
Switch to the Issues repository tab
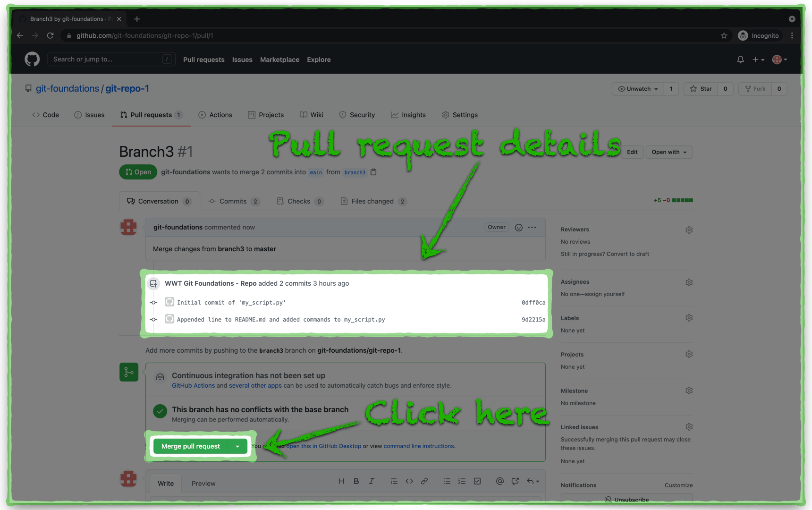[89, 115]
